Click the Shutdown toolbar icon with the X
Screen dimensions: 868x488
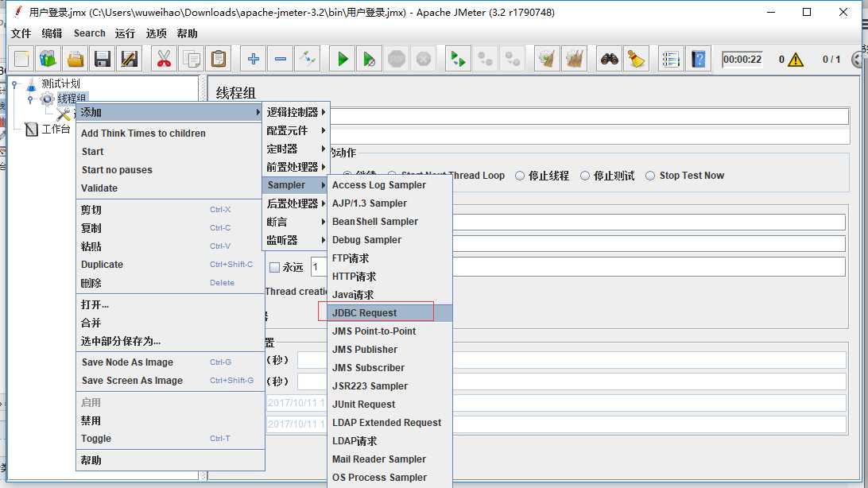pyautogui.click(x=424, y=59)
